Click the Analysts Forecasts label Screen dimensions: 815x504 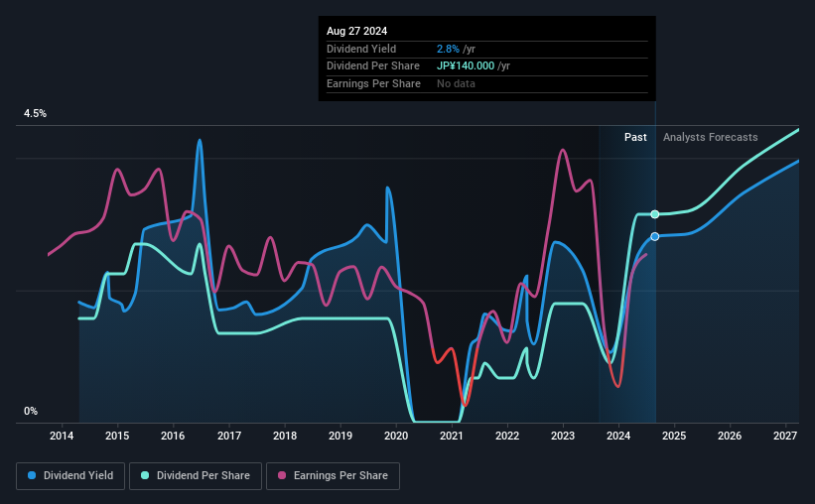[710, 137]
